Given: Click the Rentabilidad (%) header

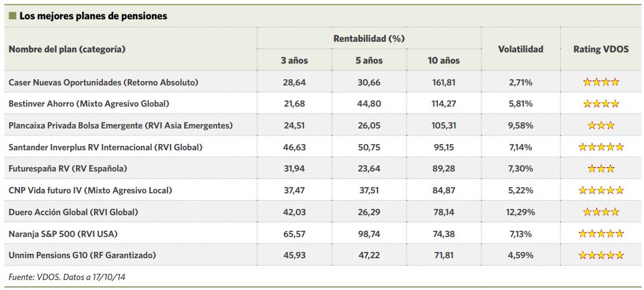Looking at the screenshot, I should (x=369, y=38).
